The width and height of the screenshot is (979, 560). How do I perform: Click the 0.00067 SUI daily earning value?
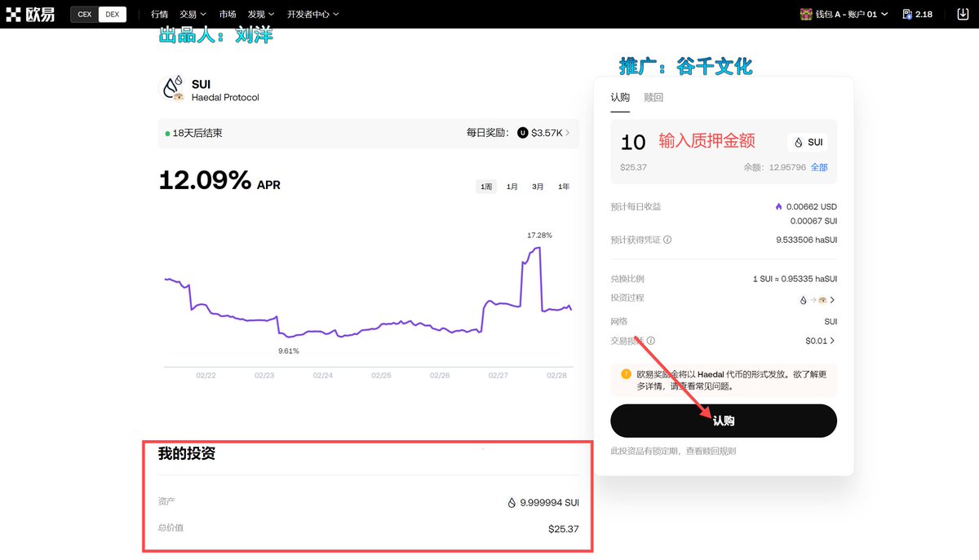tap(813, 221)
